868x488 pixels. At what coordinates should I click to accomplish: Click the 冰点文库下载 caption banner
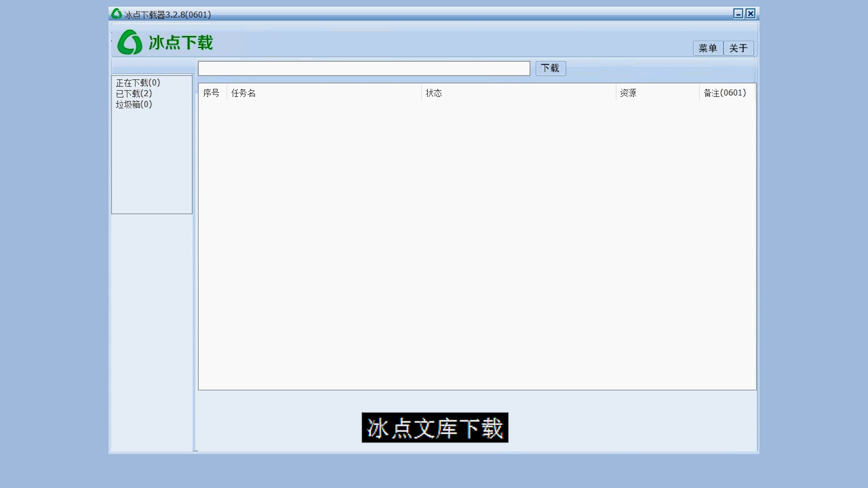point(434,427)
